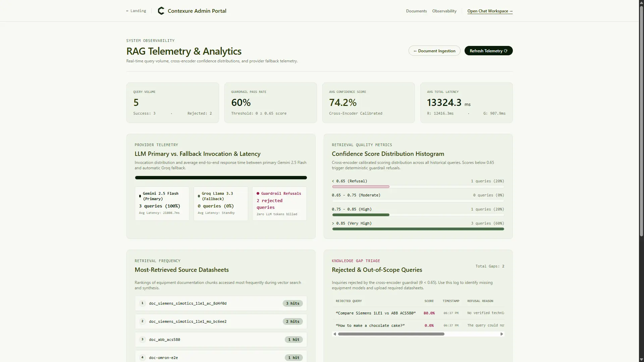Click the page scrollbar down arrow

(x=641, y=359)
